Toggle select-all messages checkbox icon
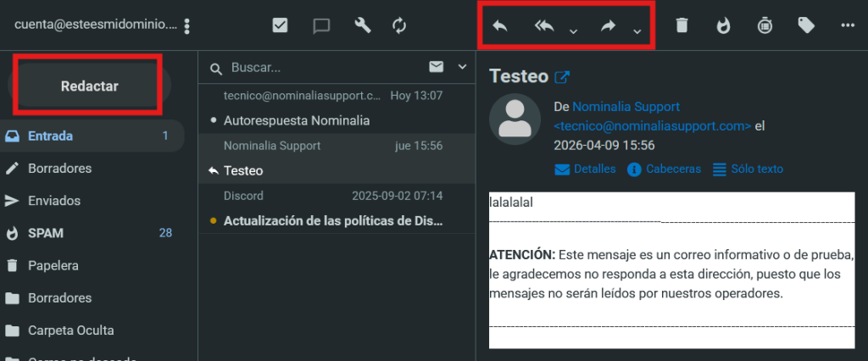868x361 pixels. pyautogui.click(x=281, y=25)
